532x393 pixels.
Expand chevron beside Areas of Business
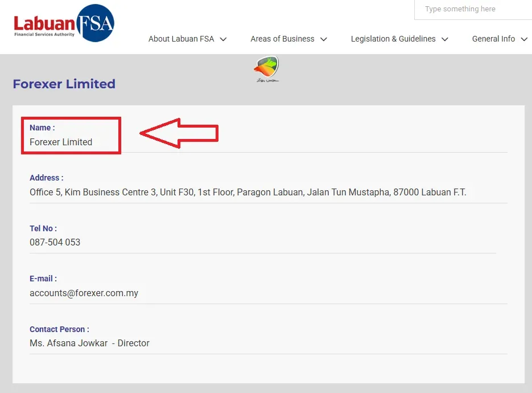[x=324, y=39]
